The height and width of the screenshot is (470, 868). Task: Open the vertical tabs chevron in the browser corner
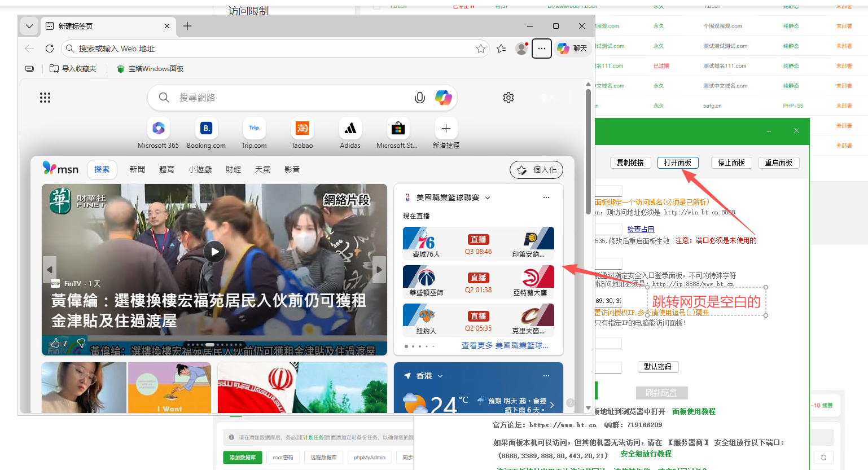(x=29, y=26)
